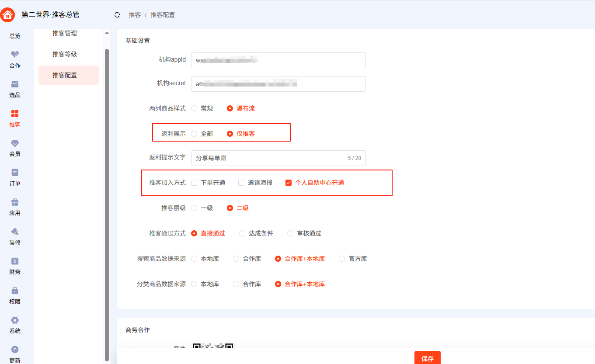The image size is (595, 364).
Task: Choose 审核通过 as 推客通过方式
Action: (x=290, y=233)
